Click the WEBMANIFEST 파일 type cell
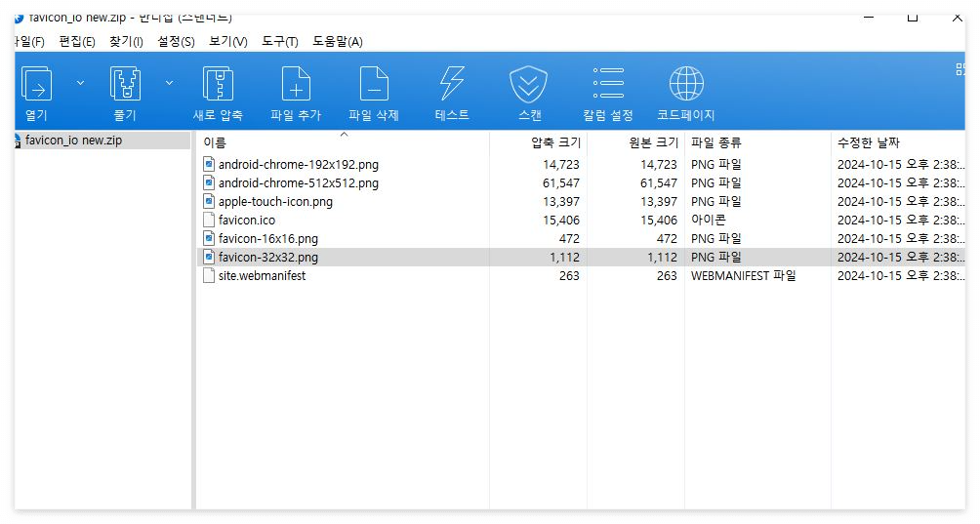The width and height of the screenshot is (980, 524). point(743,276)
